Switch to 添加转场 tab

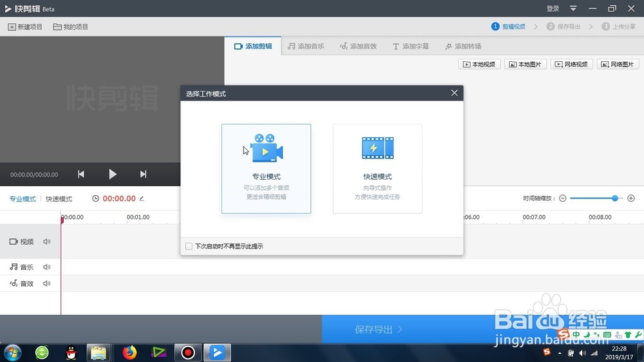tap(463, 46)
